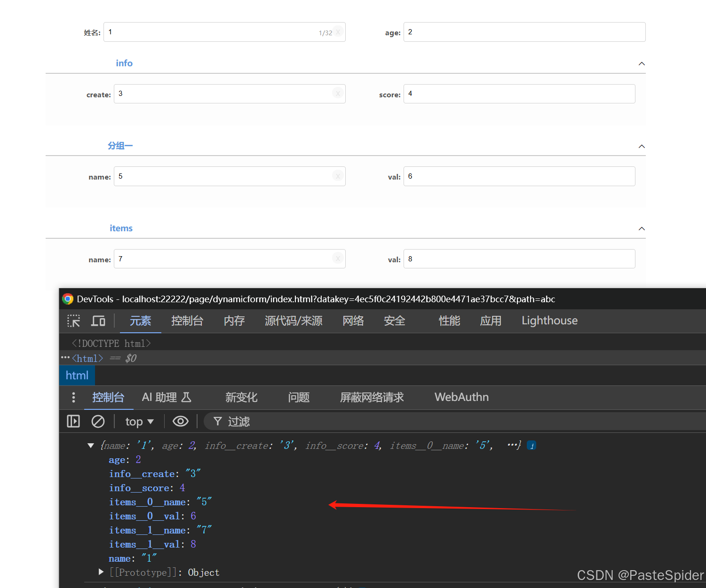Clear console with the ban icon
The width and height of the screenshot is (706, 588).
[98, 422]
